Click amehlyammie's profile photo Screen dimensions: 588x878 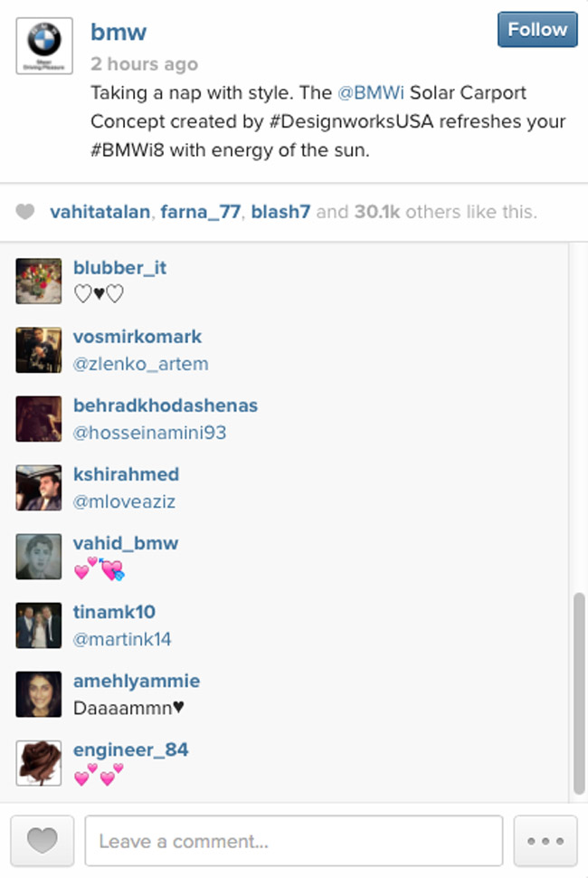[x=39, y=694]
